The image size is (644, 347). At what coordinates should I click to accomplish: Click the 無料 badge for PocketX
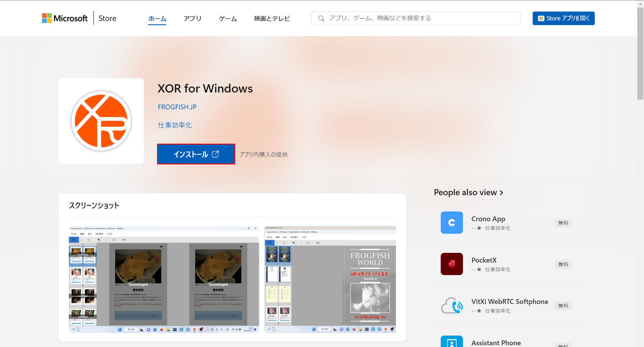tap(563, 264)
